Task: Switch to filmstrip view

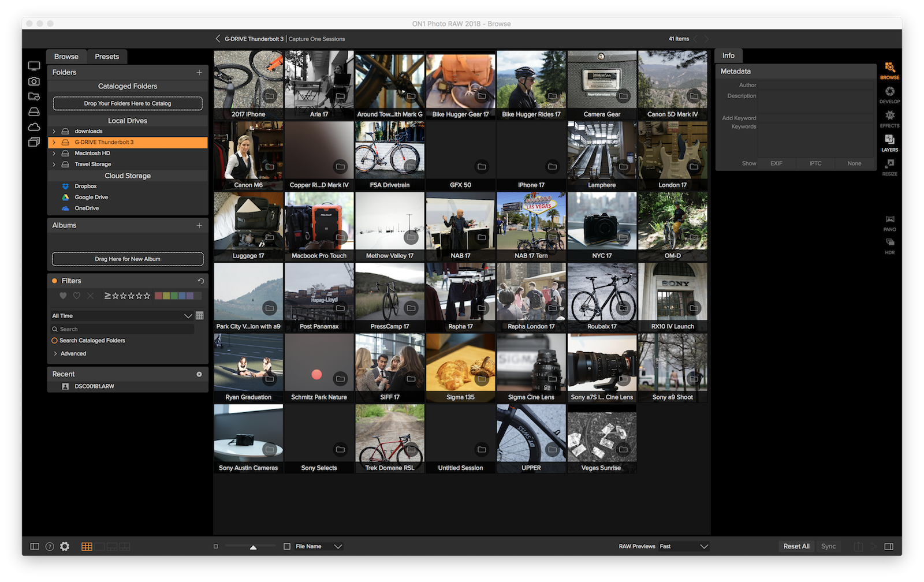Action: [x=112, y=546]
